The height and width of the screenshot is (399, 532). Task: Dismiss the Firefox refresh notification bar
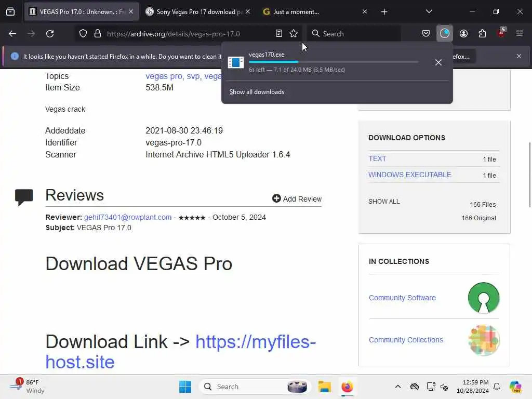click(x=519, y=56)
